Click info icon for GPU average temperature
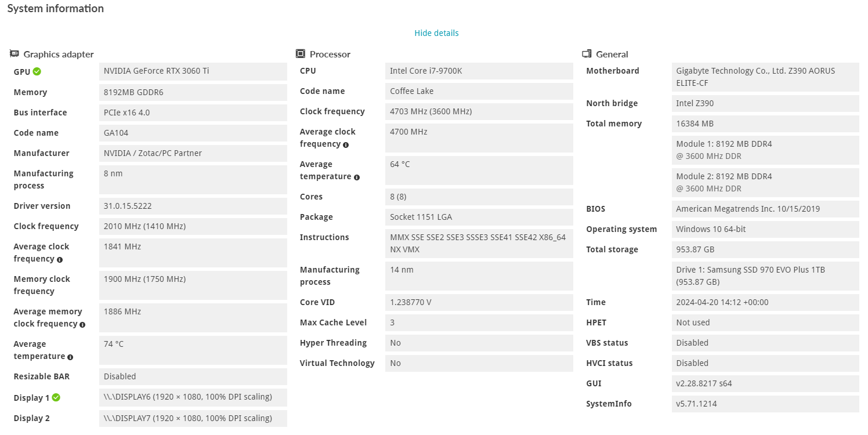 [70, 357]
